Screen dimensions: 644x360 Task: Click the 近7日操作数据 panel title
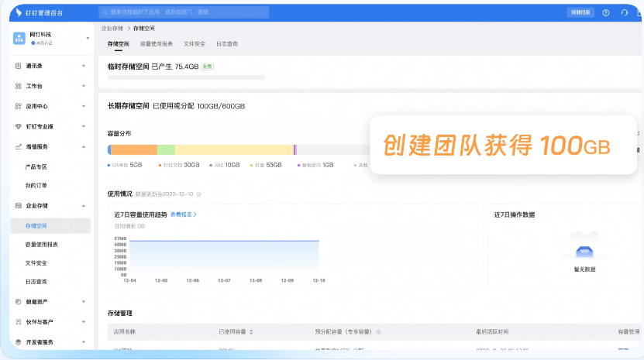click(515, 214)
